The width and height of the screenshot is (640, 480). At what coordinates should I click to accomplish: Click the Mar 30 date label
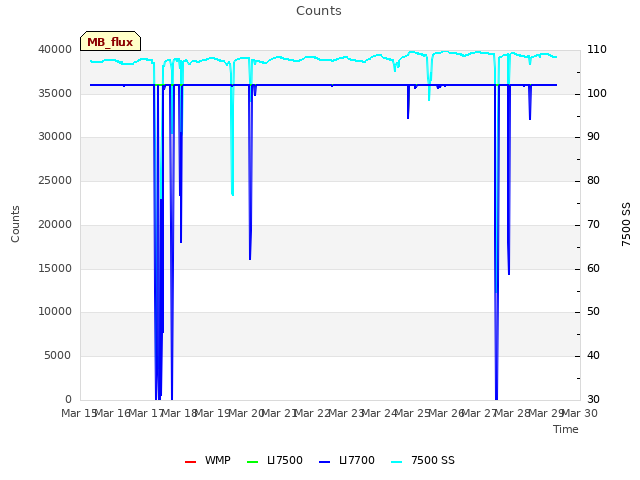point(580,414)
